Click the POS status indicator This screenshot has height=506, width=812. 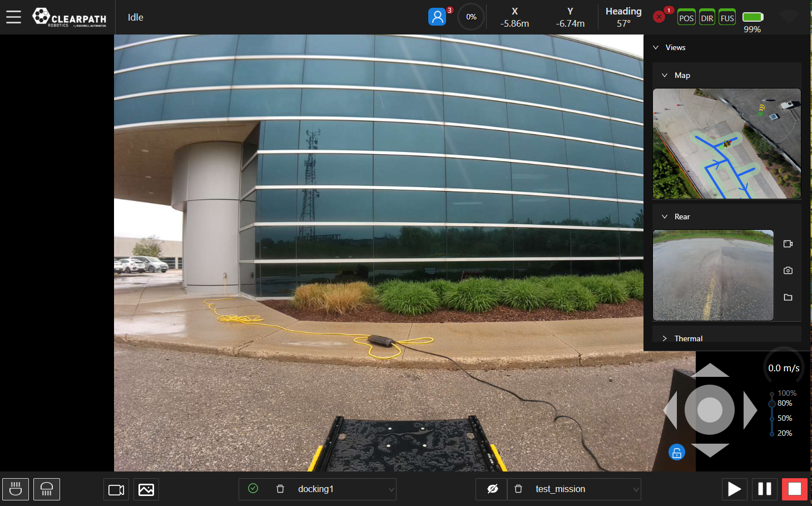686,18
